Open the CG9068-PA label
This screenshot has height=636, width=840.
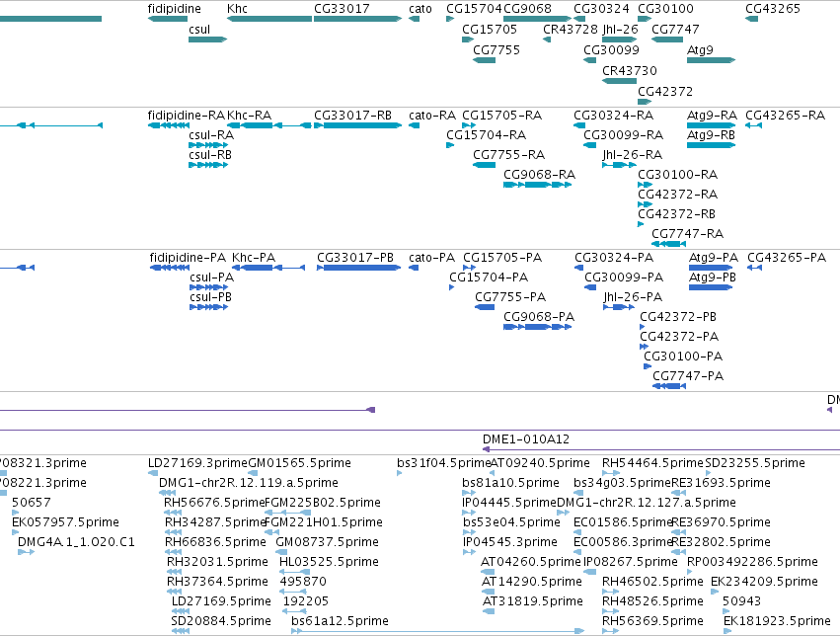[539, 317]
